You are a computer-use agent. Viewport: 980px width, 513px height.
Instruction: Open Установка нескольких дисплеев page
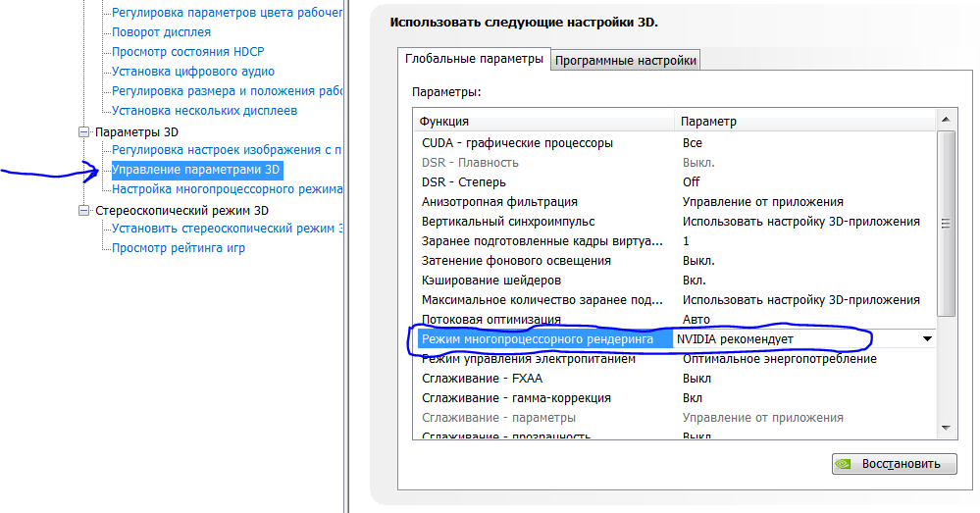204,111
